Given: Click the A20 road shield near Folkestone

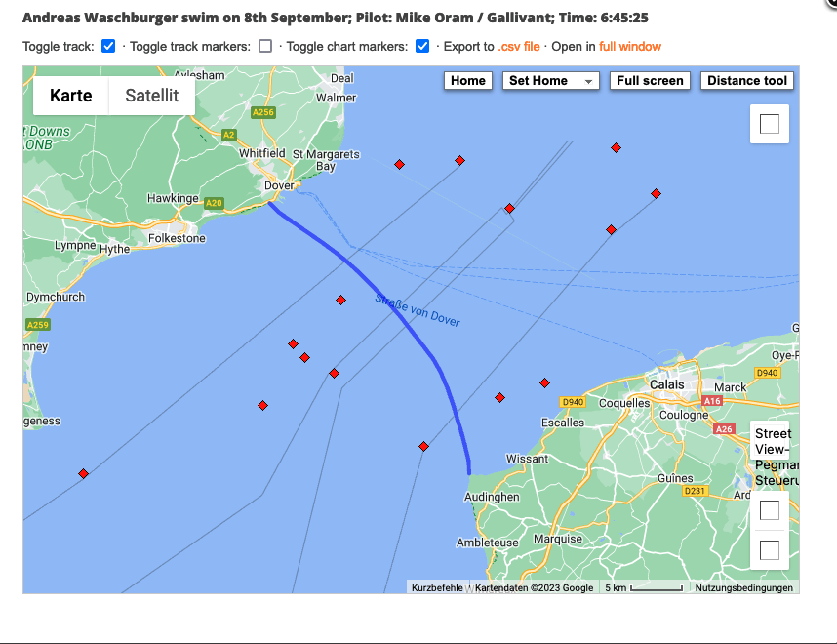Looking at the screenshot, I should 214,203.
